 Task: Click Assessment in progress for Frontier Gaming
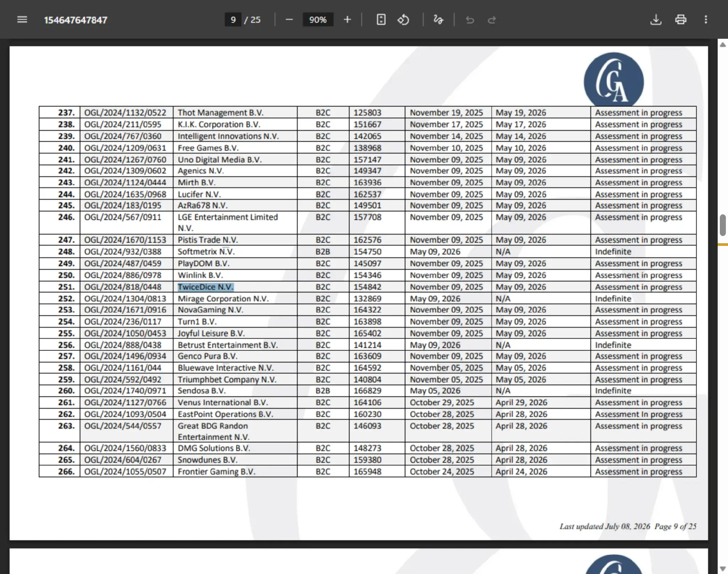point(639,472)
